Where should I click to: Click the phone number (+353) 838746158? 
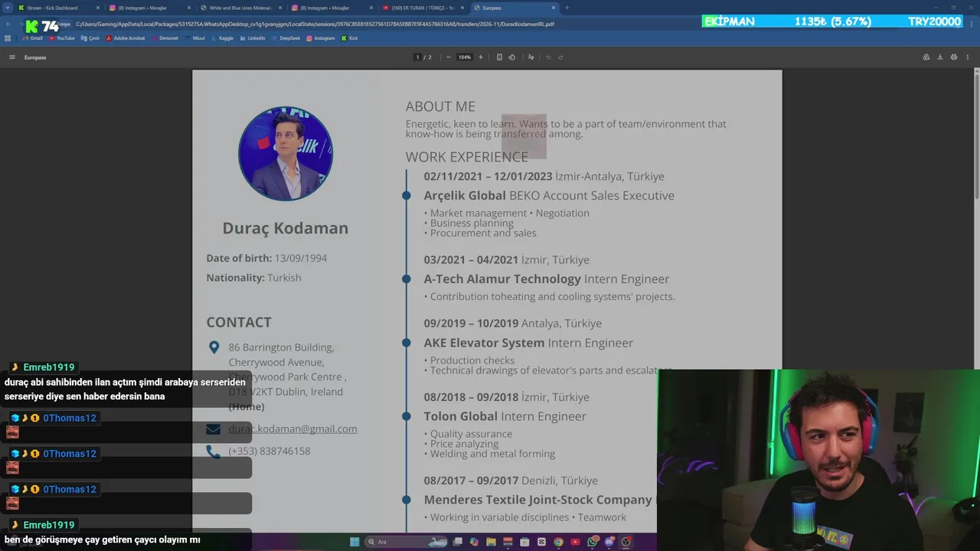(269, 452)
